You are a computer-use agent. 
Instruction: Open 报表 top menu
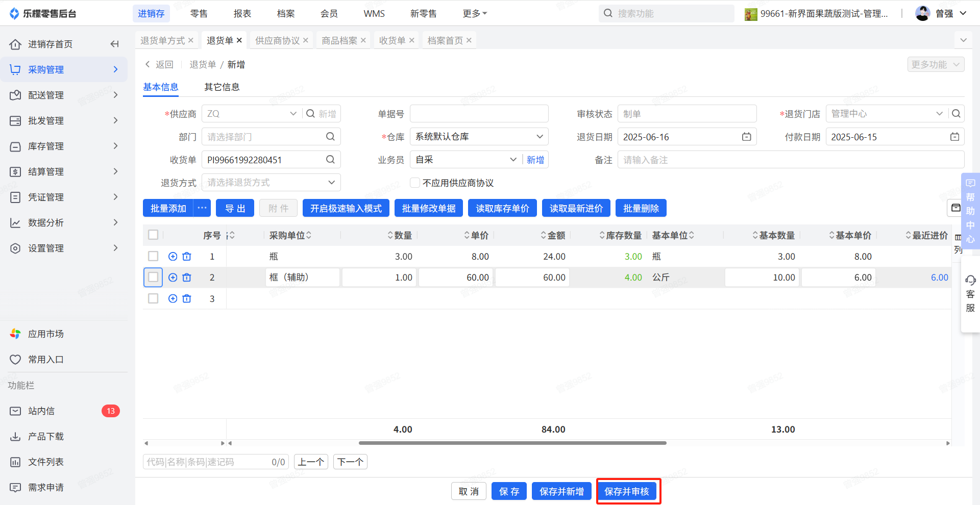[x=242, y=13]
